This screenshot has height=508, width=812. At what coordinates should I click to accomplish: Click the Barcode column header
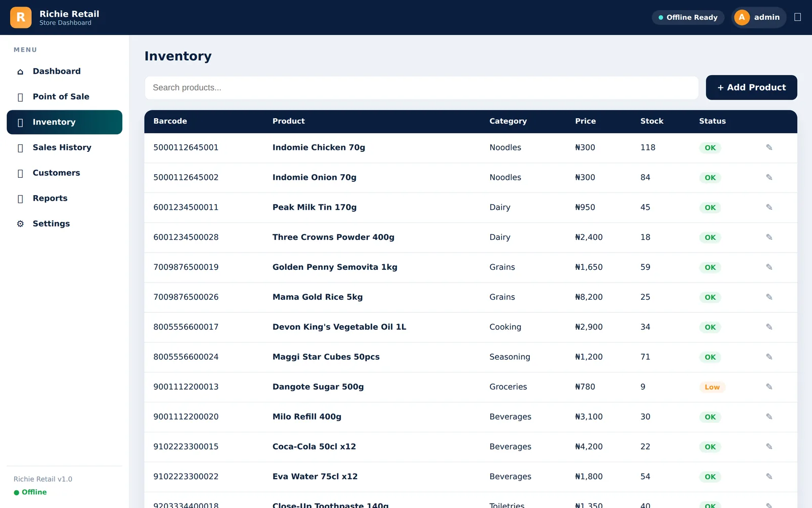[170, 121]
